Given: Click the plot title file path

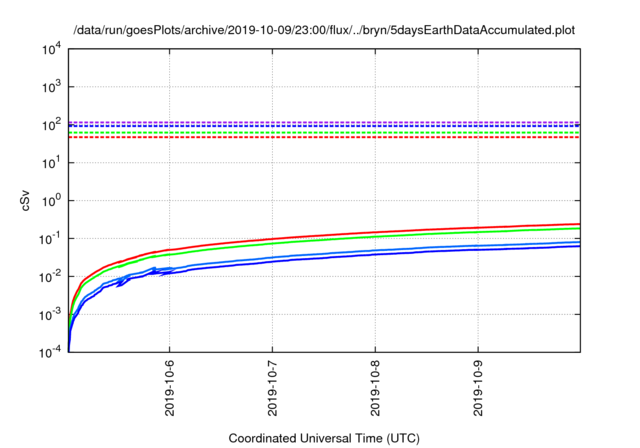Looking at the screenshot, I should click(x=324, y=30).
